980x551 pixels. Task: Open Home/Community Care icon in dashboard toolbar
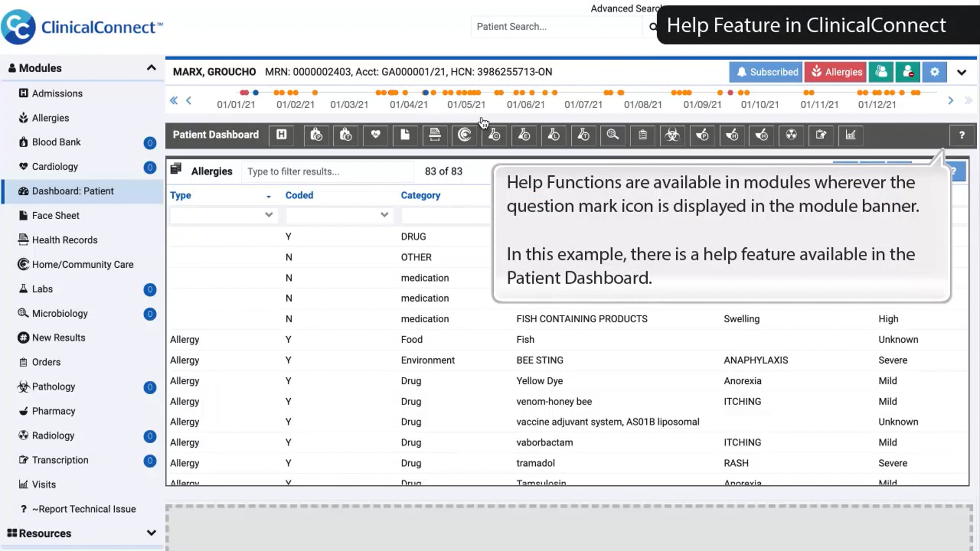464,135
